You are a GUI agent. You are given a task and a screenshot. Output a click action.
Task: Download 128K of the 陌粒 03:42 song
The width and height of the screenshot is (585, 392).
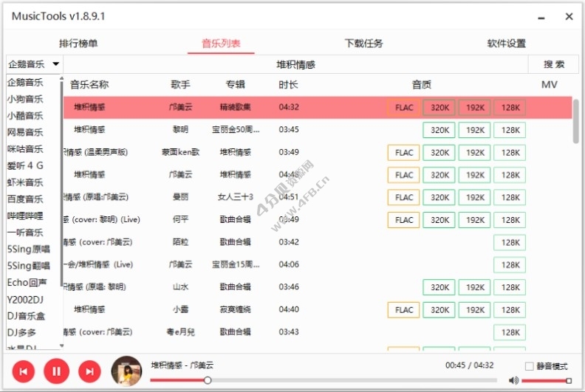510,242
